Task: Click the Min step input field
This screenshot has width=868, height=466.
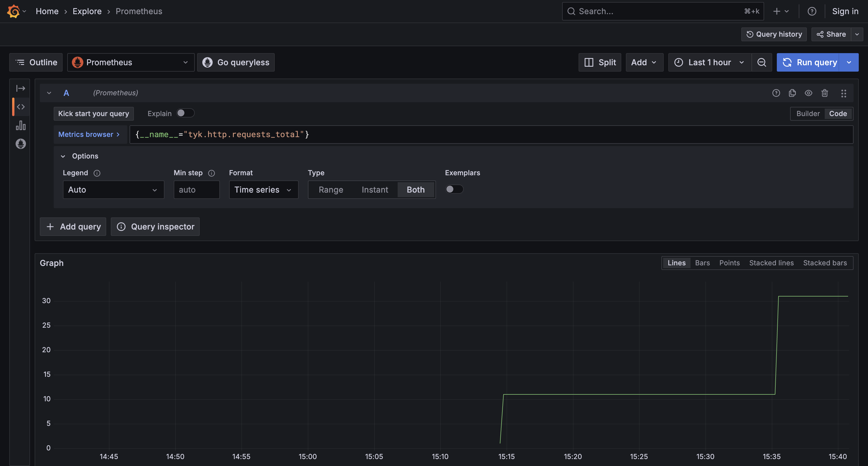Action: (x=197, y=189)
